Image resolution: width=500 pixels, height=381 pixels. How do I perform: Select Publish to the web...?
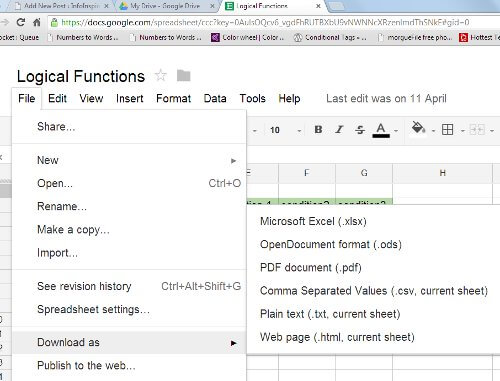tap(129, 366)
